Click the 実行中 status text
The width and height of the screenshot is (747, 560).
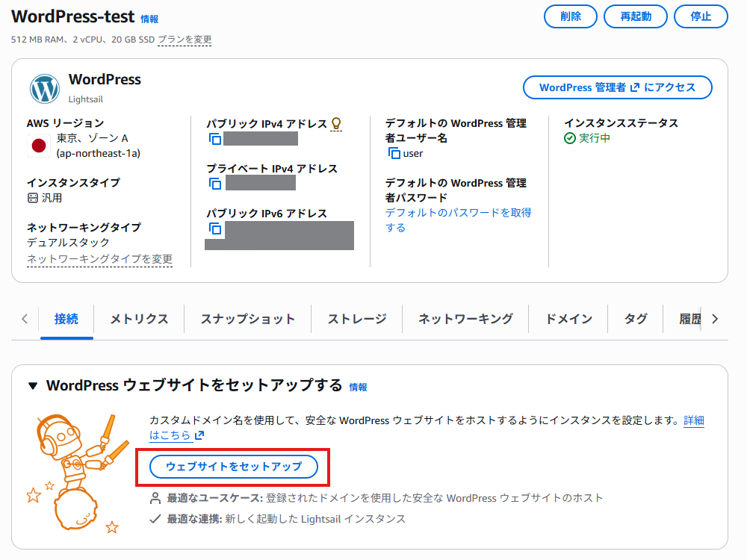click(594, 139)
